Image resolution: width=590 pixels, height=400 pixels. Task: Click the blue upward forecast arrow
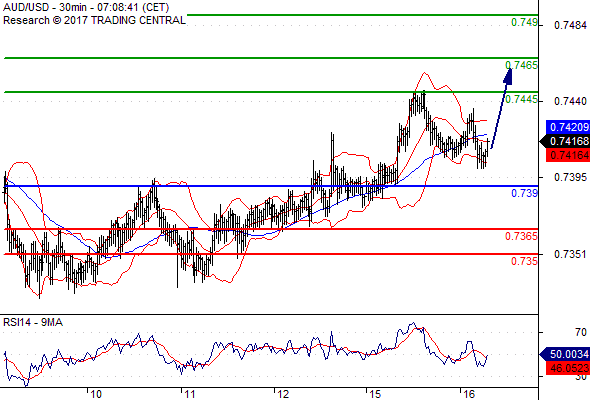coord(502,109)
